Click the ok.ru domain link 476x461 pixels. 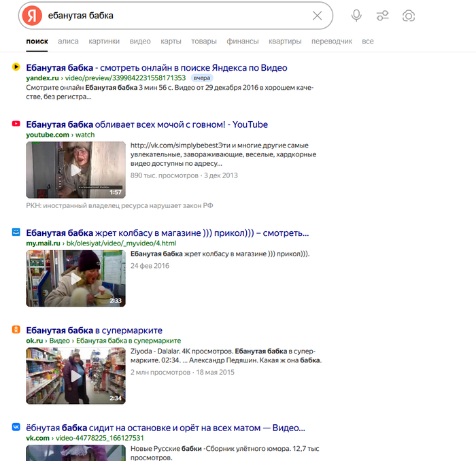[35, 341]
